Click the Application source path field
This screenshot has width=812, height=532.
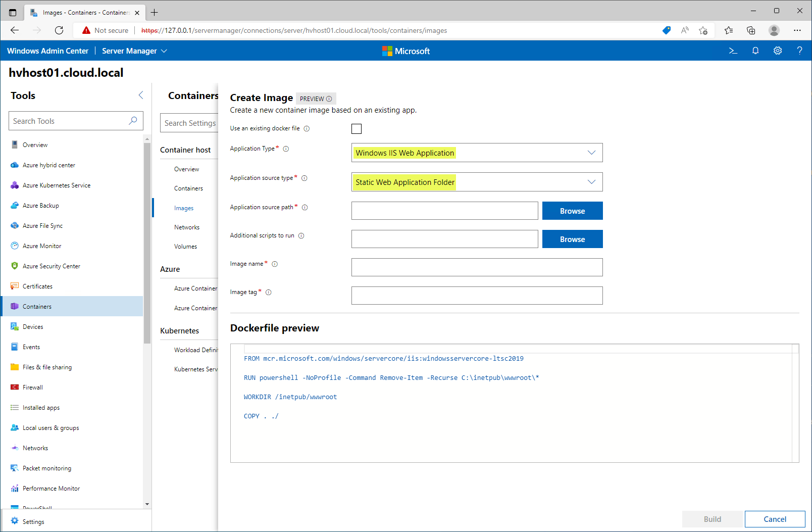[x=445, y=211]
